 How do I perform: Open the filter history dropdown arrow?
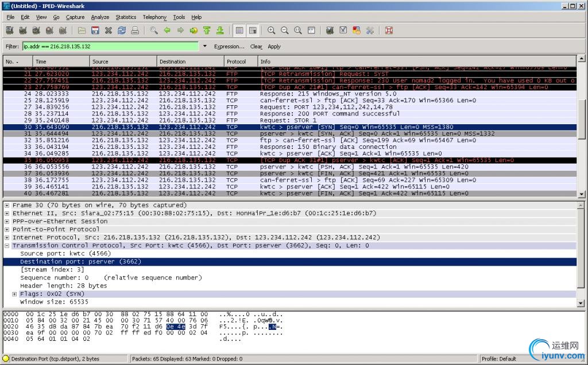pyautogui.click(x=205, y=47)
